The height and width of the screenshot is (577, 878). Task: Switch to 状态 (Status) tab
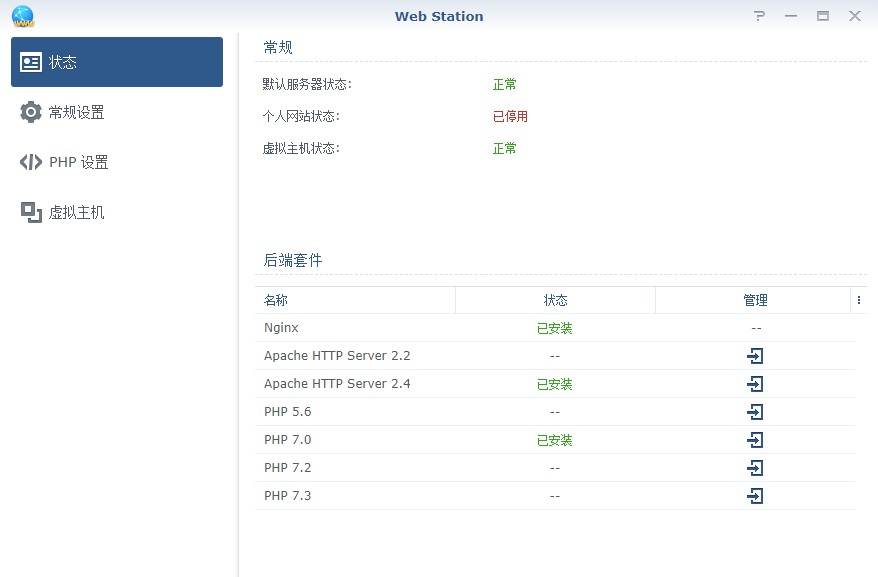pyautogui.click(x=117, y=62)
